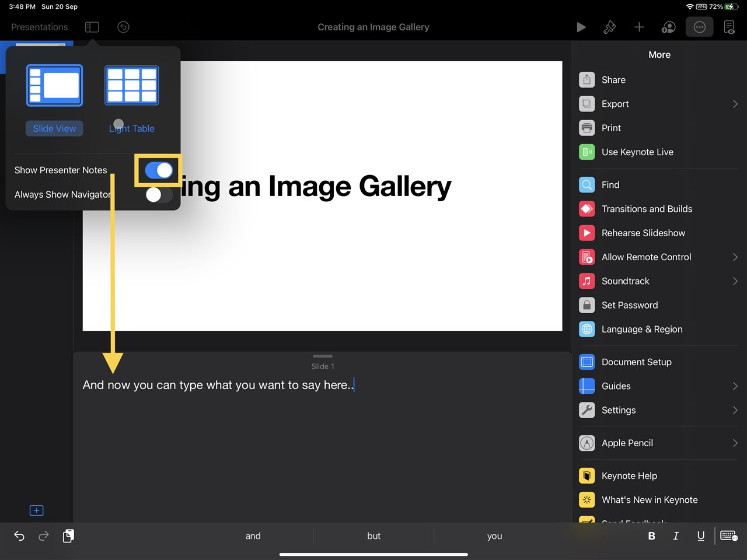Tap the Document Setup icon

[587, 362]
